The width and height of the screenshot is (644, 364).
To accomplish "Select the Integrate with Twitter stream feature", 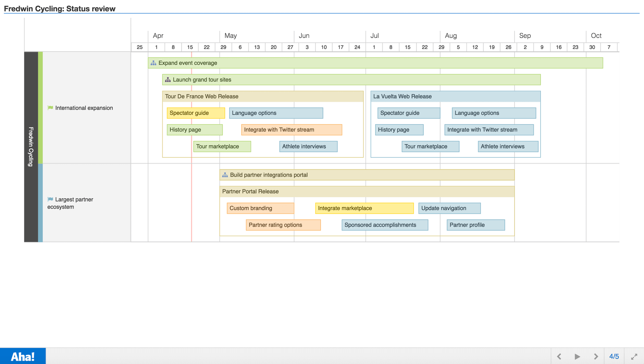I will coord(292,130).
